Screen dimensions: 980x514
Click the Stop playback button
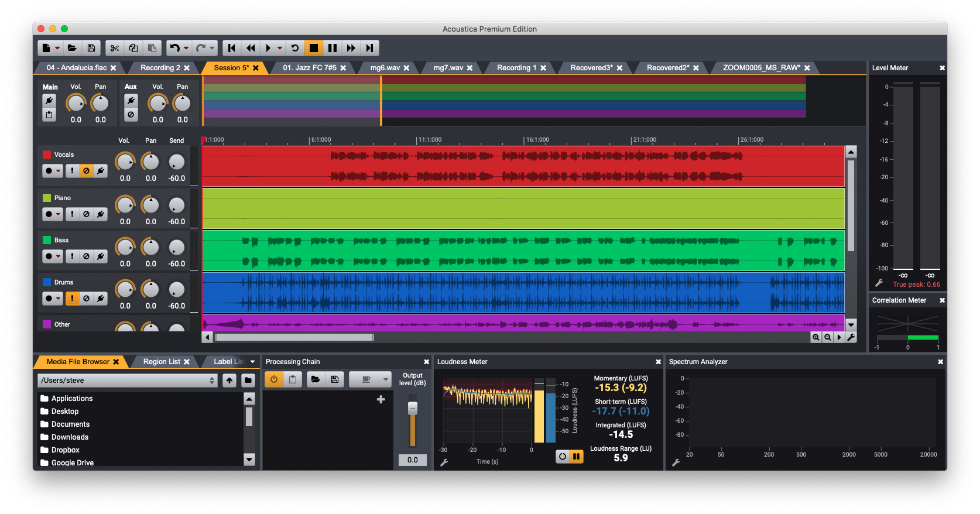coord(314,48)
